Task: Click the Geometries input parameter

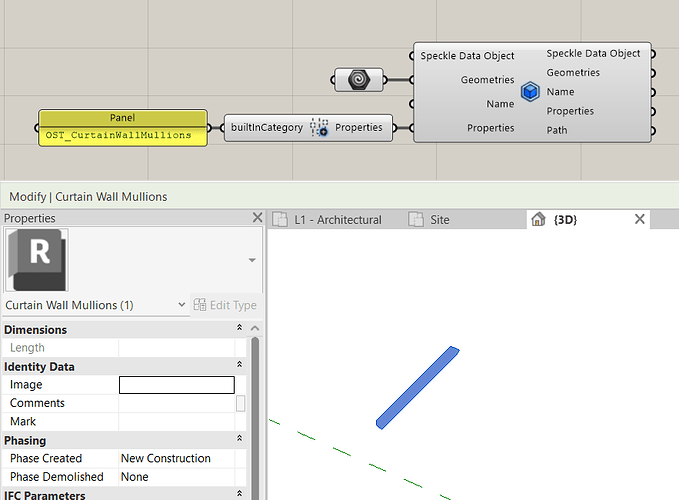Action: pos(487,80)
